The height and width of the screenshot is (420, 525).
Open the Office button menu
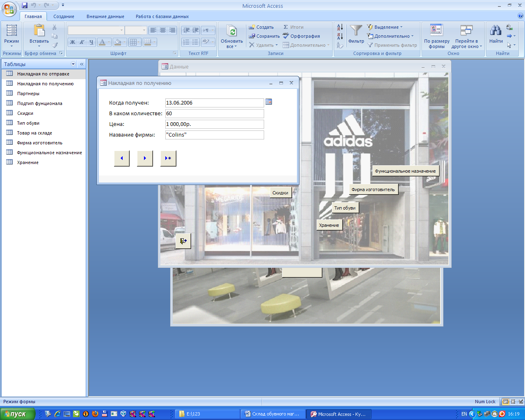pos(9,9)
